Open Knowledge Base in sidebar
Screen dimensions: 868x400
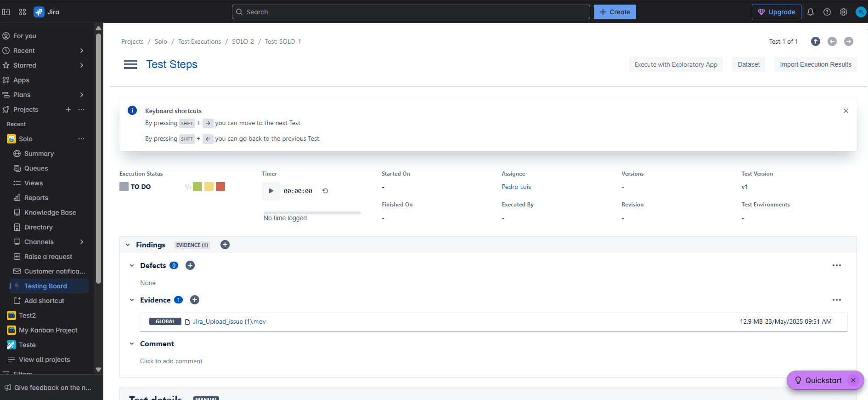(x=50, y=212)
